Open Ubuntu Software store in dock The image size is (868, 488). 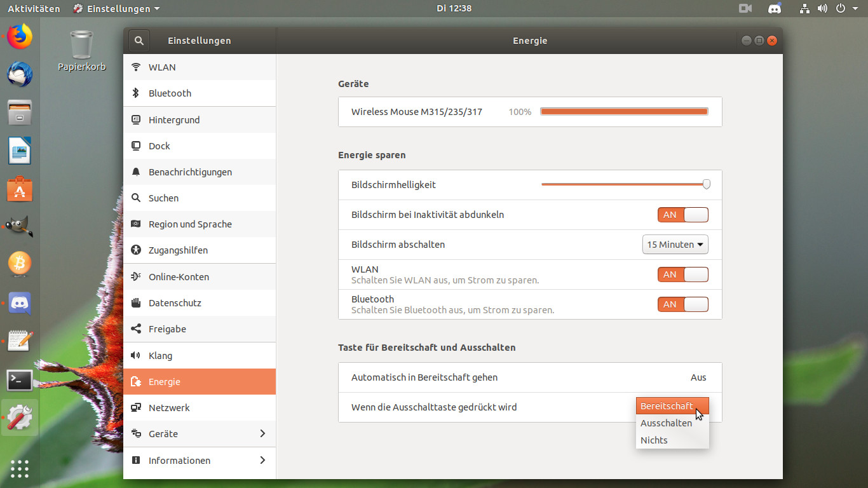[20, 188]
